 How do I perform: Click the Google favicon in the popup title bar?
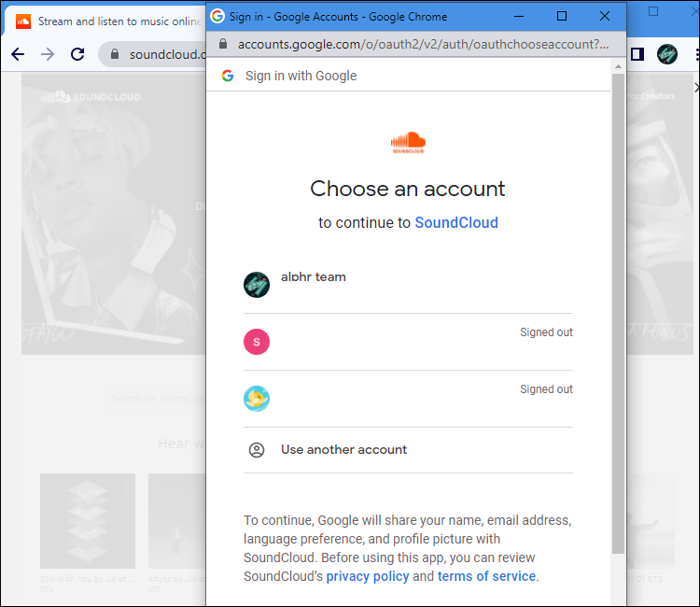217,16
